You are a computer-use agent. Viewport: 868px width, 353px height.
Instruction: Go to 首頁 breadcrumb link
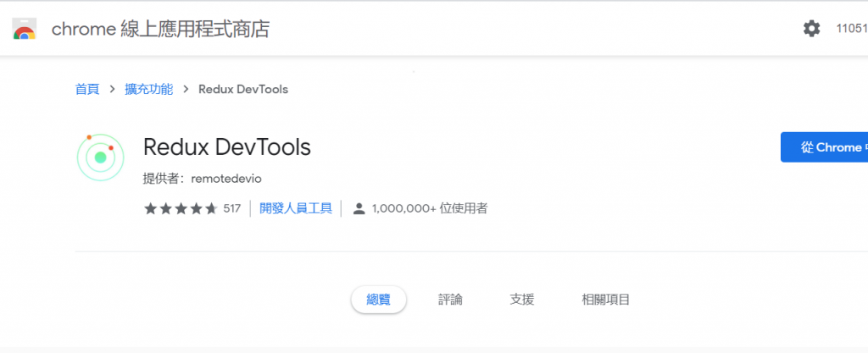(87, 89)
